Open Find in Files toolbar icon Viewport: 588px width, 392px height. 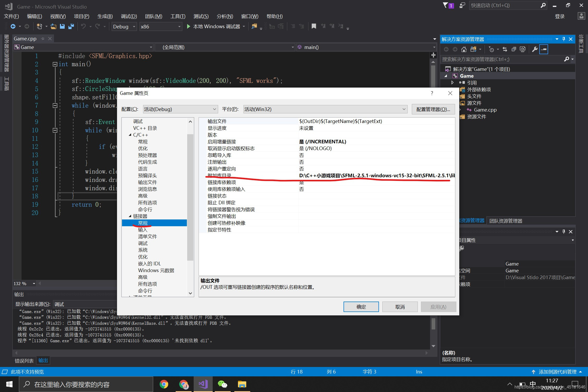[254, 26]
